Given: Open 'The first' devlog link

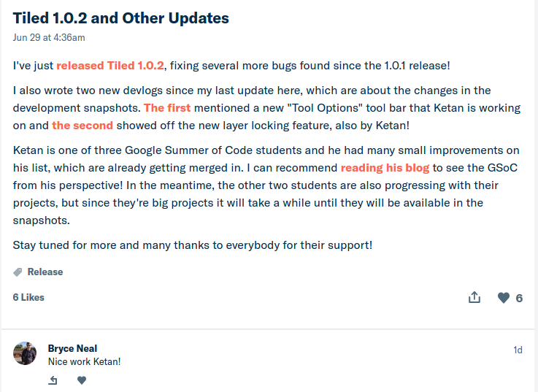Looking at the screenshot, I should point(167,108).
